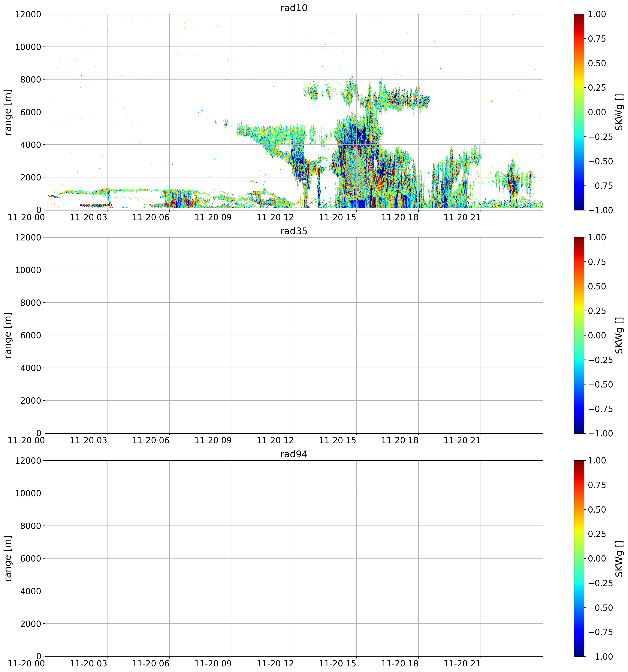Image resolution: width=628 pixels, height=672 pixels.
Task: Click the rad94 SKWg colorbar label
Action: (x=619, y=558)
